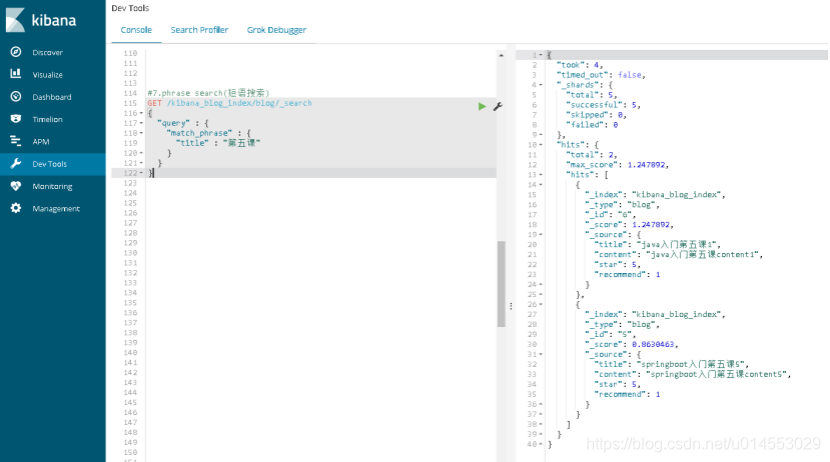Switch to the Grok Debugger tab

pos(276,30)
